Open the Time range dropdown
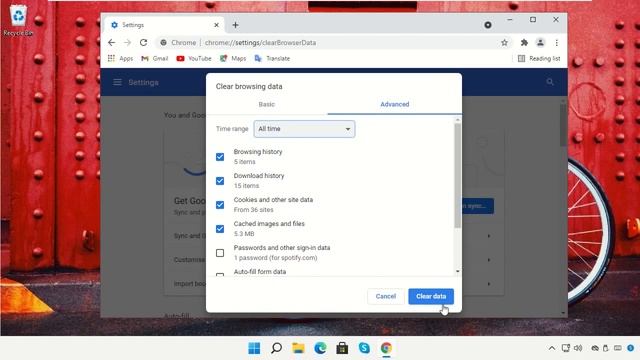The width and height of the screenshot is (640, 360). pos(304,129)
